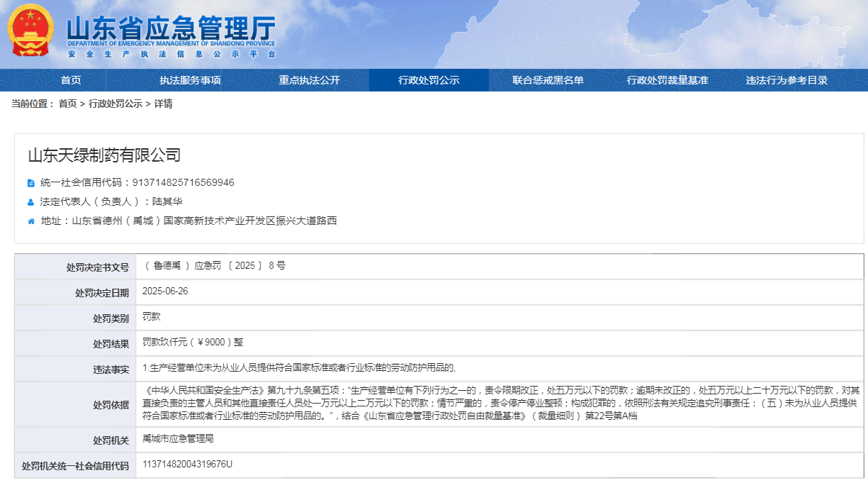Open the 执法服务事项 menu item
The height and width of the screenshot is (483, 868).
point(190,80)
